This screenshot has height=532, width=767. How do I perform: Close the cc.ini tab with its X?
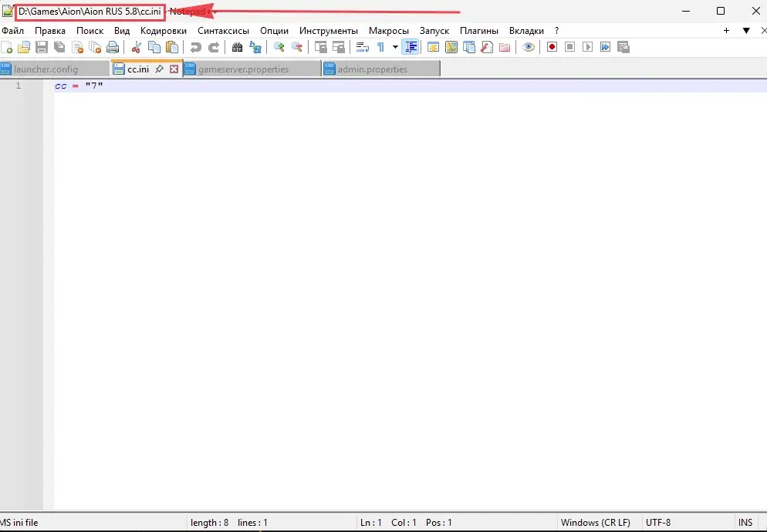[x=174, y=69]
